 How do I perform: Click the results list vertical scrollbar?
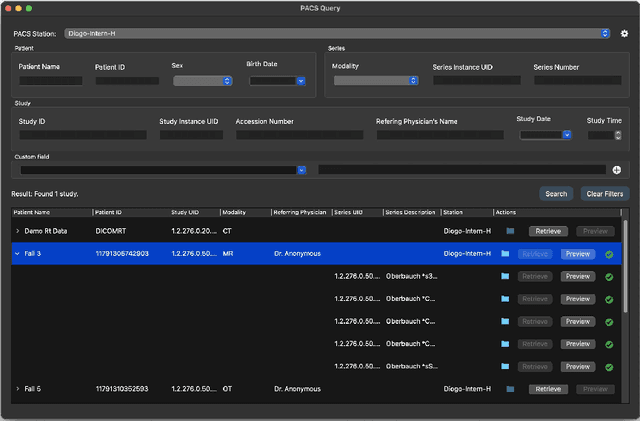click(x=625, y=267)
